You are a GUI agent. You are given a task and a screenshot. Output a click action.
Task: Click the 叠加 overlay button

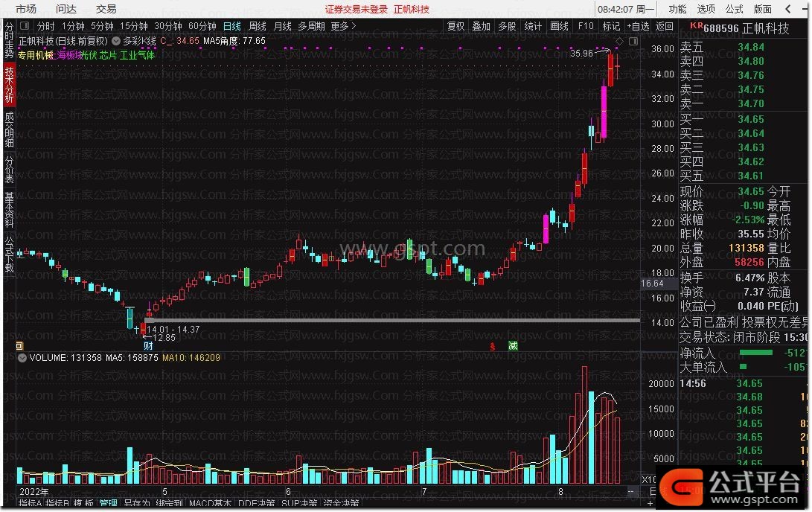click(x=481, y=26)
